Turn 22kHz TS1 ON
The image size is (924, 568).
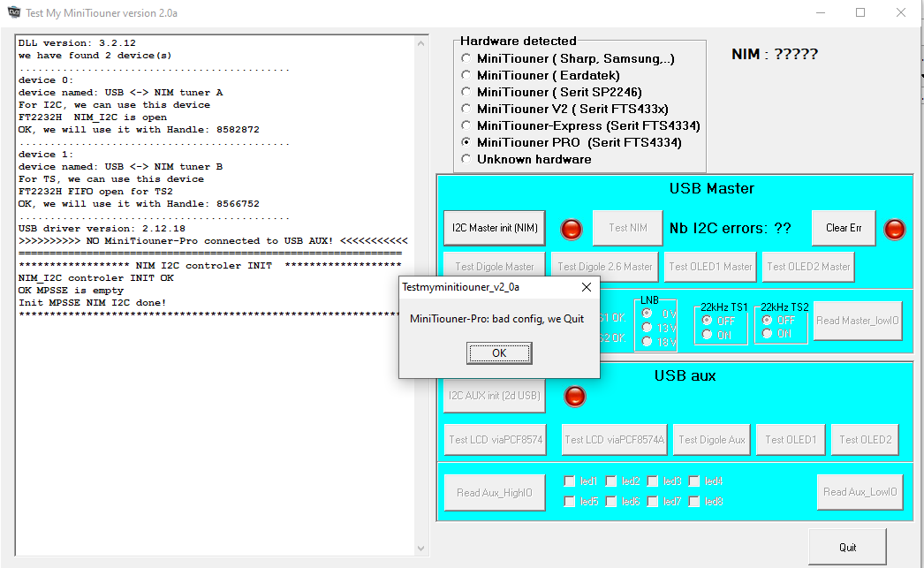click(x=708, y=335)
